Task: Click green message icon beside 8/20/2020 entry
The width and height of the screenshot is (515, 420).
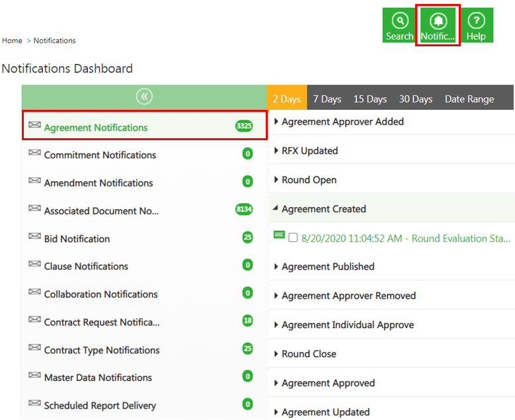Action: tap(279, 235)
